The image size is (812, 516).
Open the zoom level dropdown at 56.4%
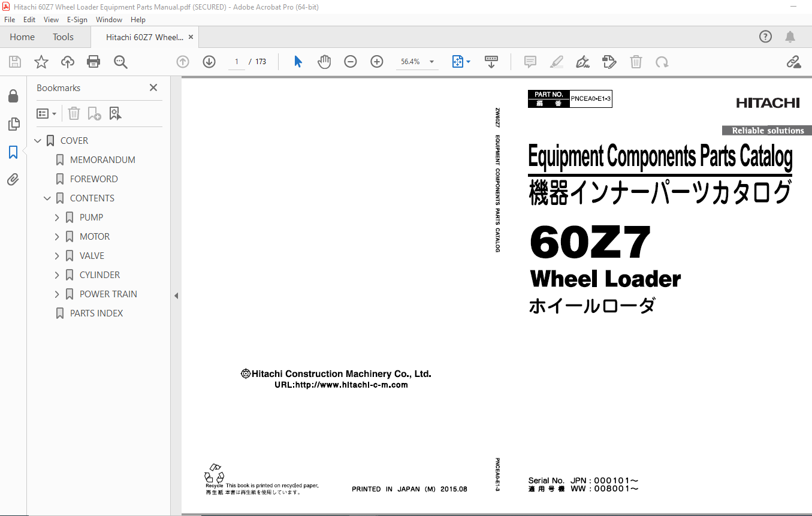[431, 62]
